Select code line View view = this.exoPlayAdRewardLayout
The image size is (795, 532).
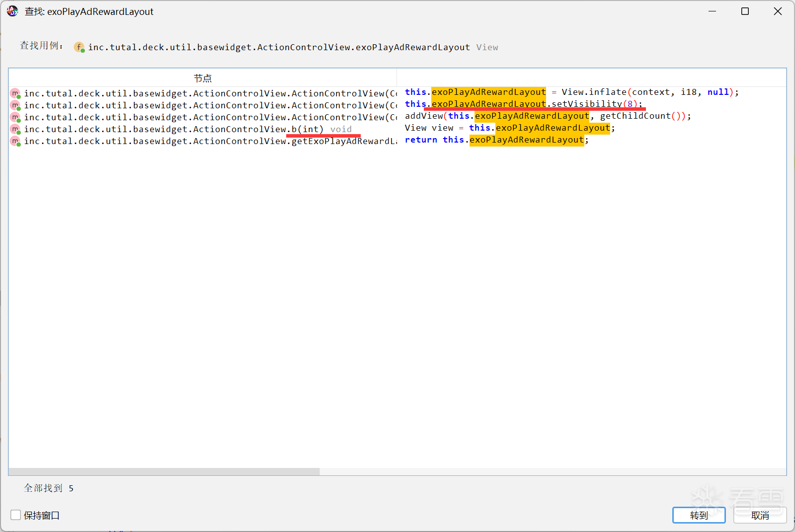point(510,128)
